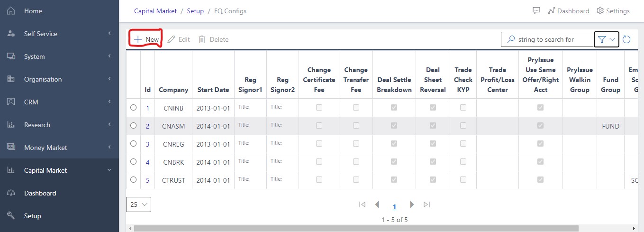This screenshot has height=232, width=644.
Task: Go to the last page of results
Action: tap(427, 204)
